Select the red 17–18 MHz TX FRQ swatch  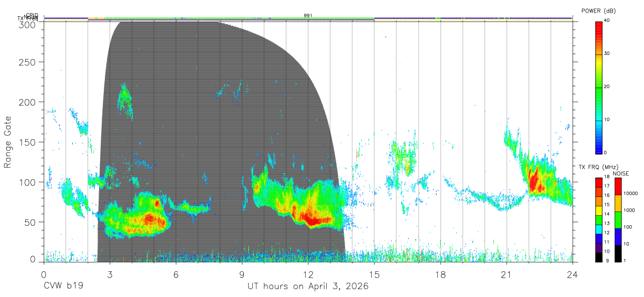tap(599, 182)
